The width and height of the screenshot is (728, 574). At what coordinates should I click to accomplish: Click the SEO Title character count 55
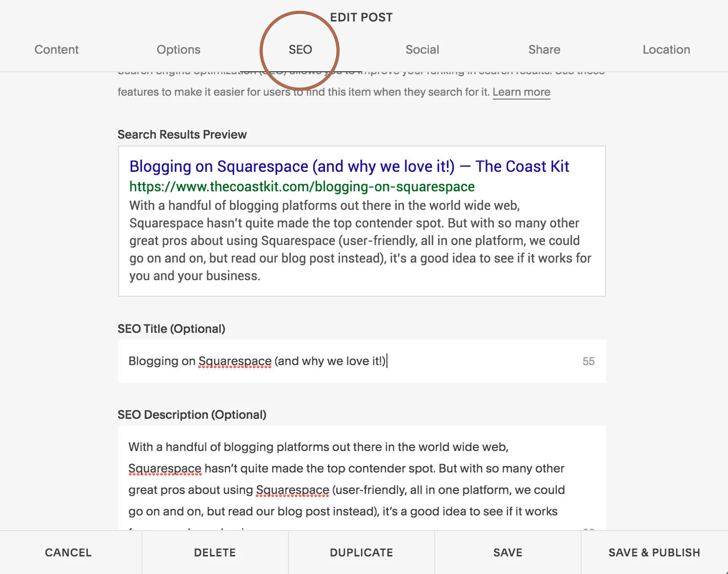click(x=588, y=361)
